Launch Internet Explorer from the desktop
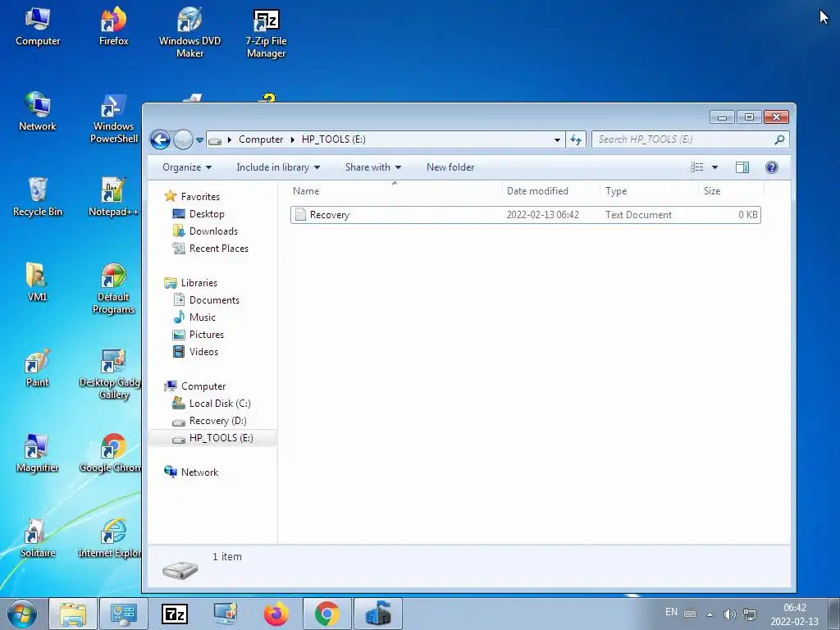This screenshot has width=840, height=630. click(111, 539)
